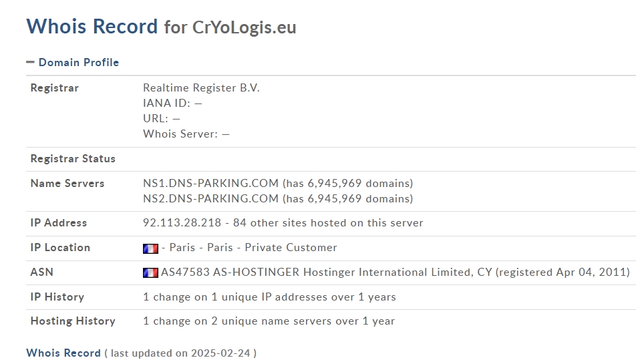Click the 92.113.28.218 IP address
The width and height of the screenshot is (636, 364).
click(x=182, y=223)
